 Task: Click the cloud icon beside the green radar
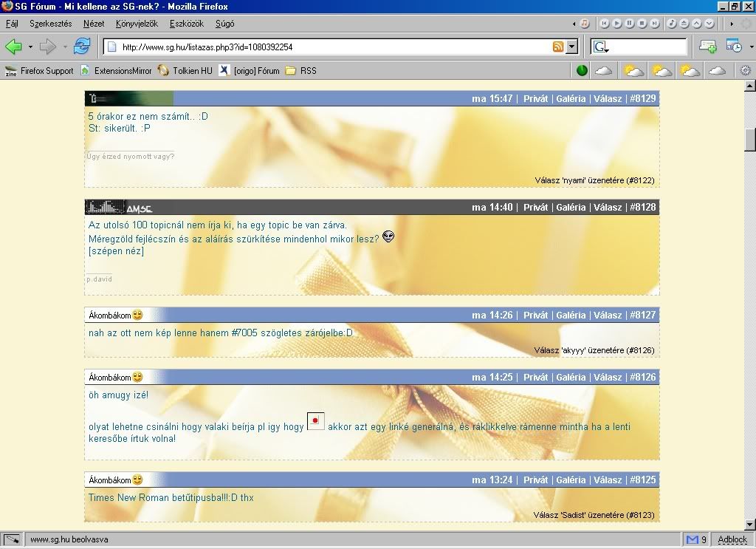603,71
